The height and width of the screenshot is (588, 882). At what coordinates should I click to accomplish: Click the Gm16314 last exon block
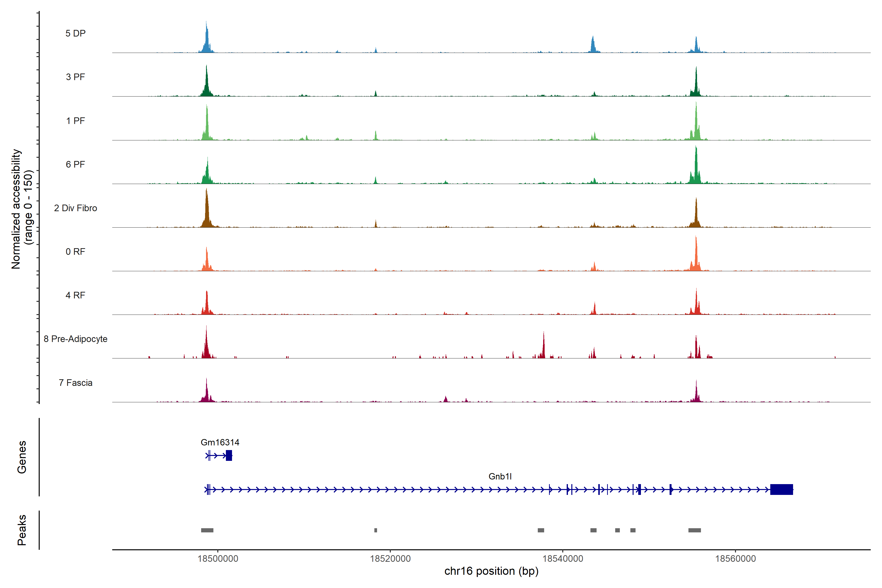click(x=229, y=456)
